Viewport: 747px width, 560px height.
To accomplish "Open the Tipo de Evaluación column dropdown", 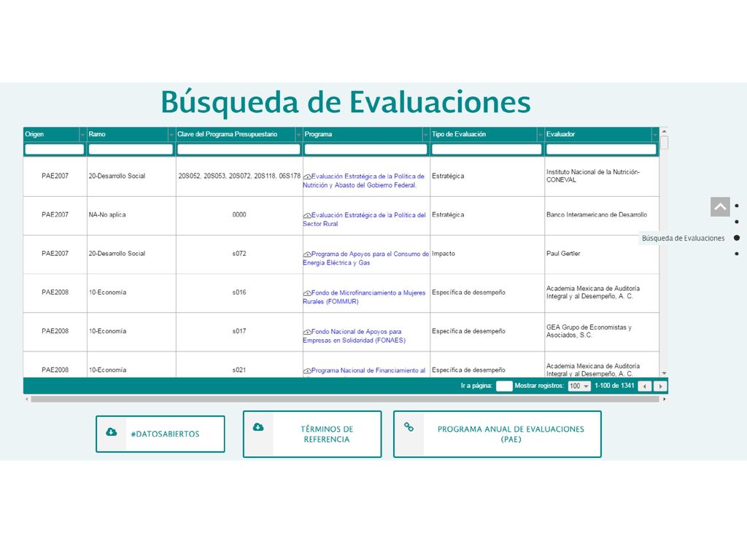I will click(541, 135).
